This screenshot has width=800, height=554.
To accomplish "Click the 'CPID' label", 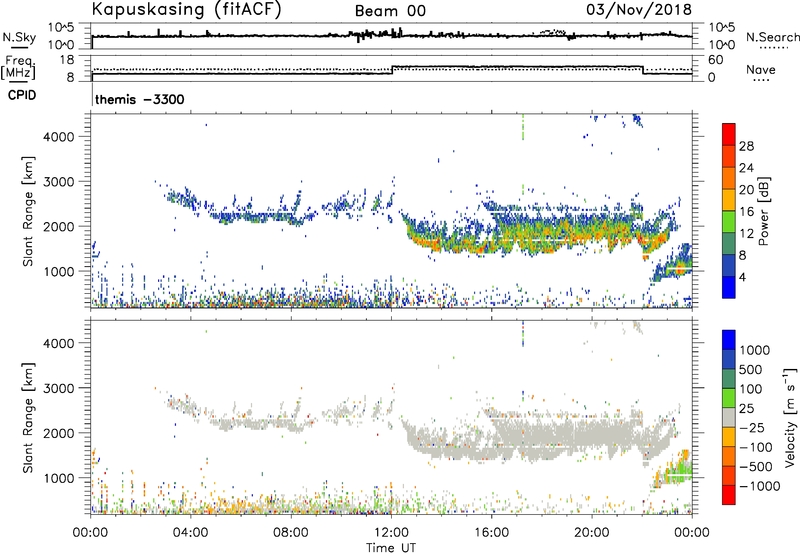I will tap(21, 95).
